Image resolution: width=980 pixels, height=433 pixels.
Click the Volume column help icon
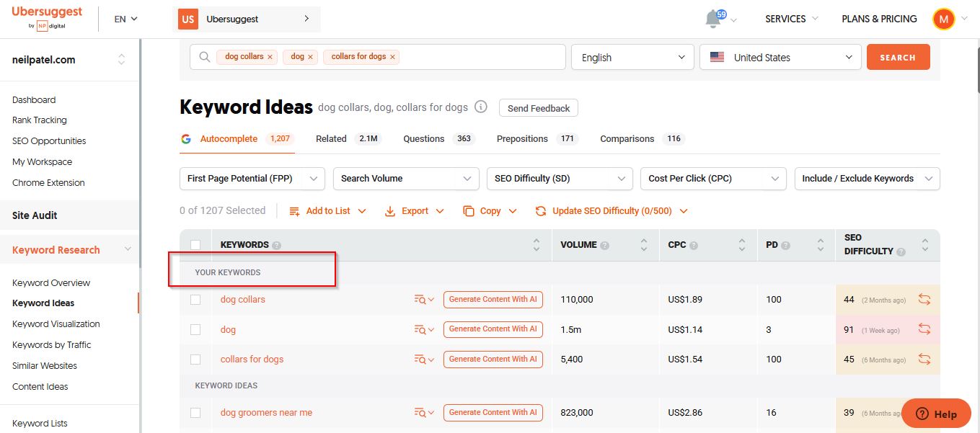[x=605, y=246]
